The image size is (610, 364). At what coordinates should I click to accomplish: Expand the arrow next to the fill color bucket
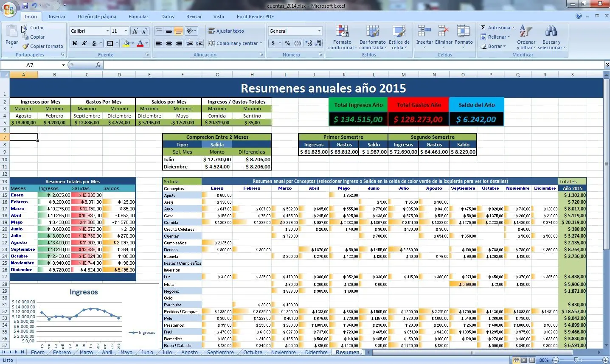click(132, 43)
